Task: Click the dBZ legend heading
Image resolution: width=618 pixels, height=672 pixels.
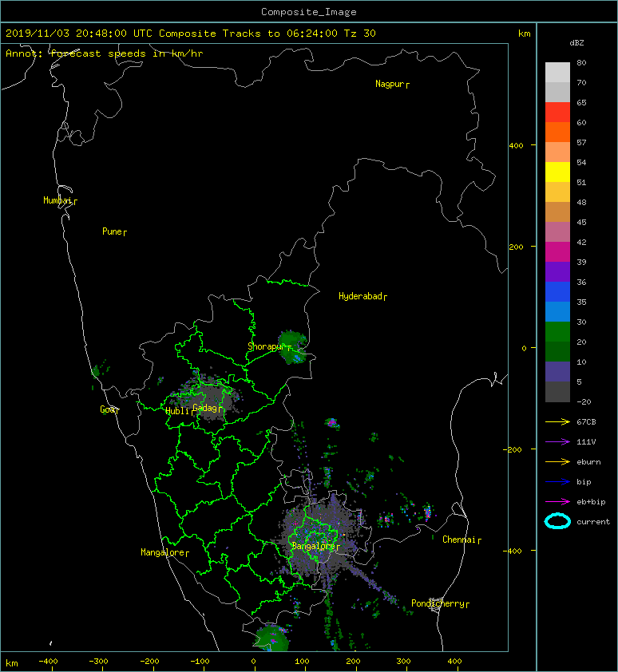Action: click(x=576, y=43)
